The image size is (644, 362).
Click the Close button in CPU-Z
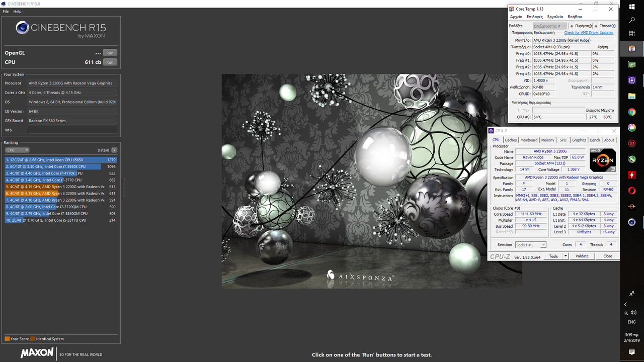point(608,256)
